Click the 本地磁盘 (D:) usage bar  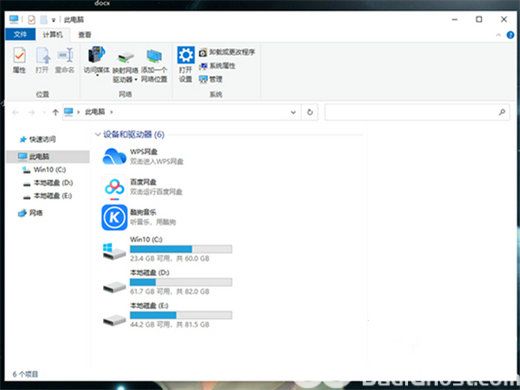click(181, 282)
